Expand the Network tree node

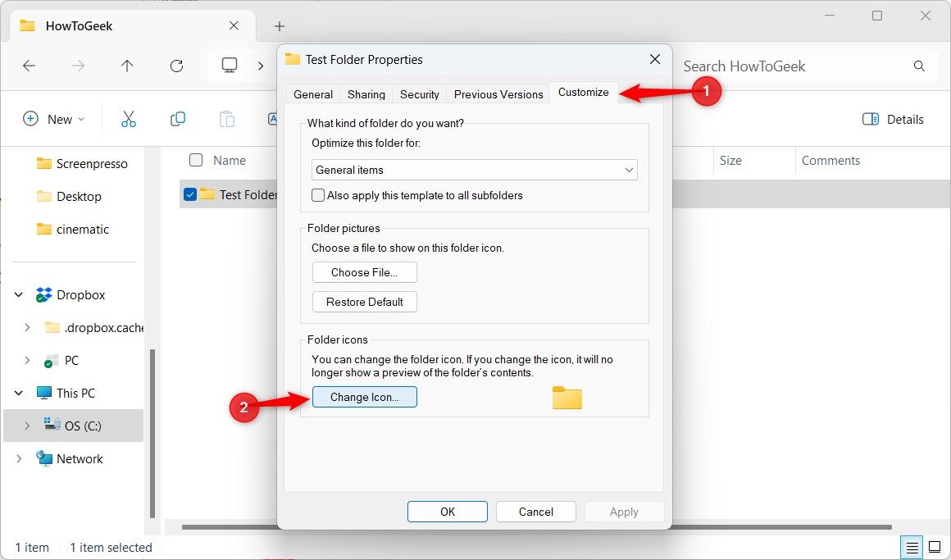(19, 458)
